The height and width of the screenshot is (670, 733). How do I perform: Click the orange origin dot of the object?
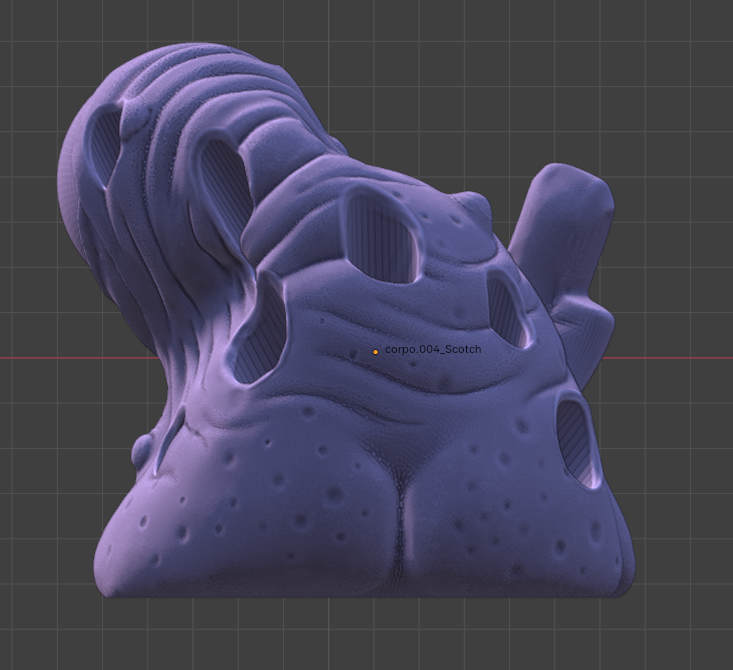tap(375, 351)
